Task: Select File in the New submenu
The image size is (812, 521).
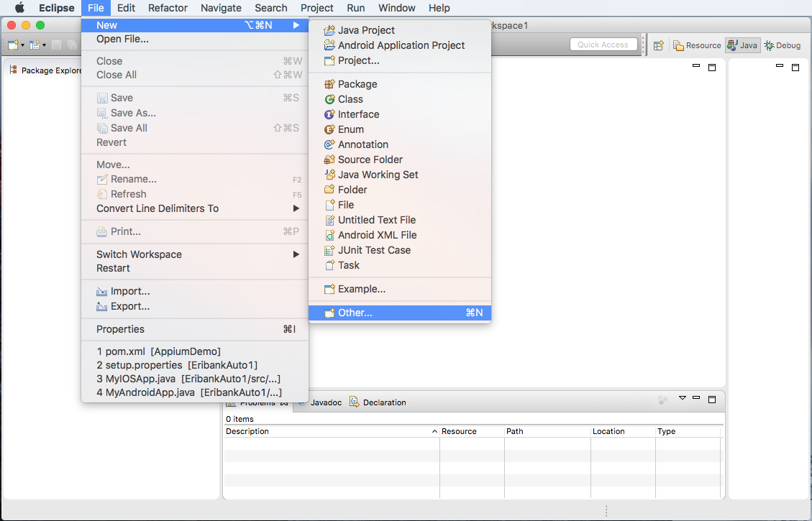Action: [400, 205]
